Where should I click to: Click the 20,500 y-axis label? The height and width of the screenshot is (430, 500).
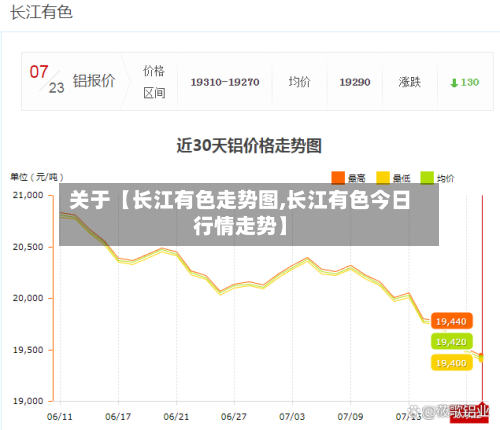point(28,247)
